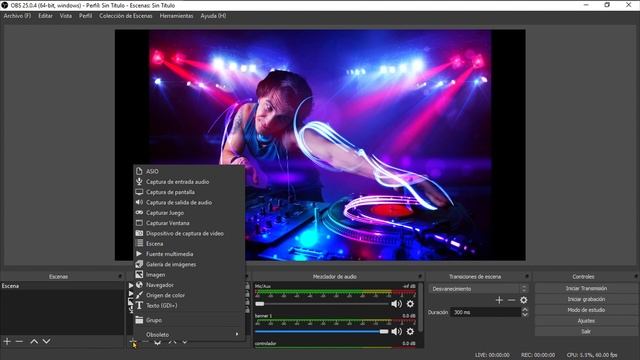Pop out the Mezclador de audio dock

[420, 276]
